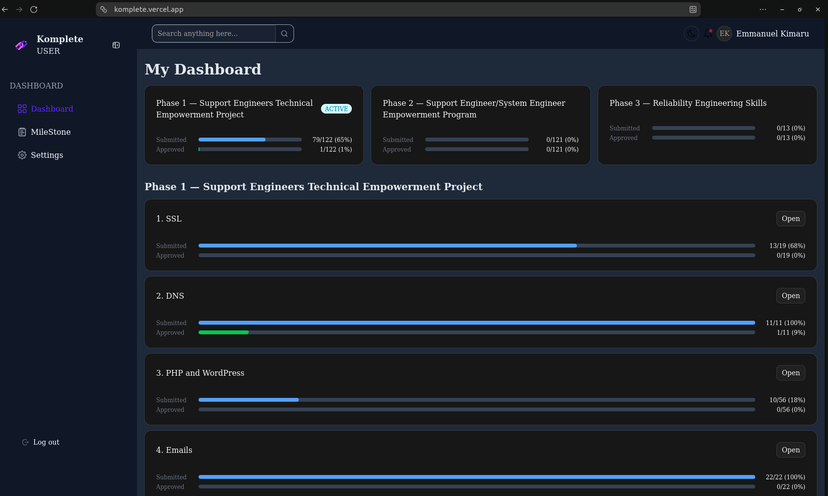Click the browser reload icon

(34, 10)
